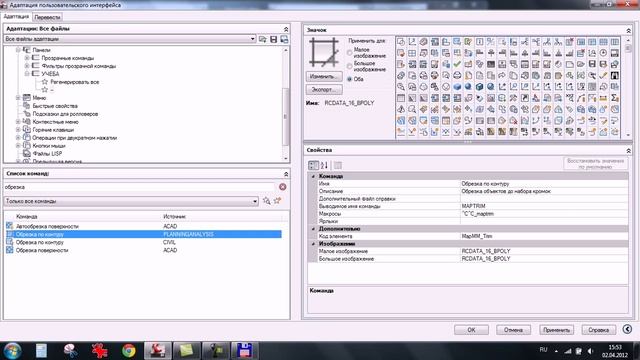Sort list by Источник column header
Screen dimensions: 640x360
click(x=174, y=217)
